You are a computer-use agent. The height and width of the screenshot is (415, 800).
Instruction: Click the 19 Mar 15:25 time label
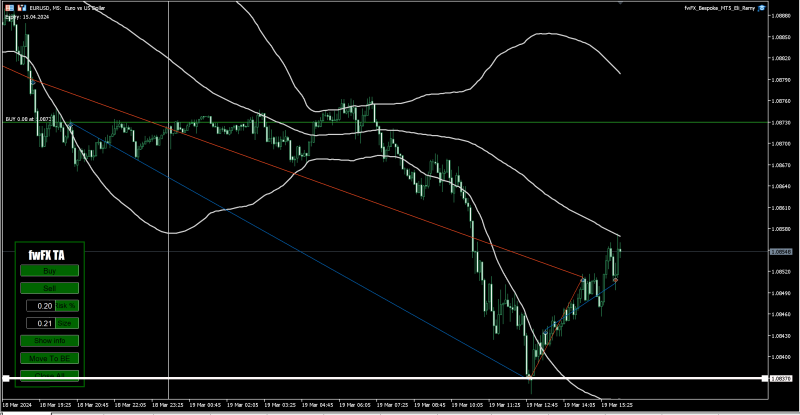click(x=617, y=405)
